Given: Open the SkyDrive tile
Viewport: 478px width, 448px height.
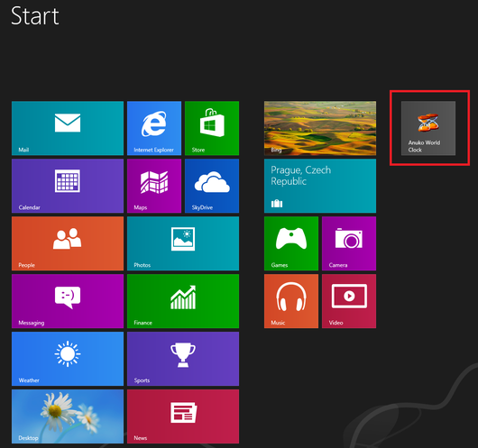Looking at the screenshot, I should tap(212, 186).
